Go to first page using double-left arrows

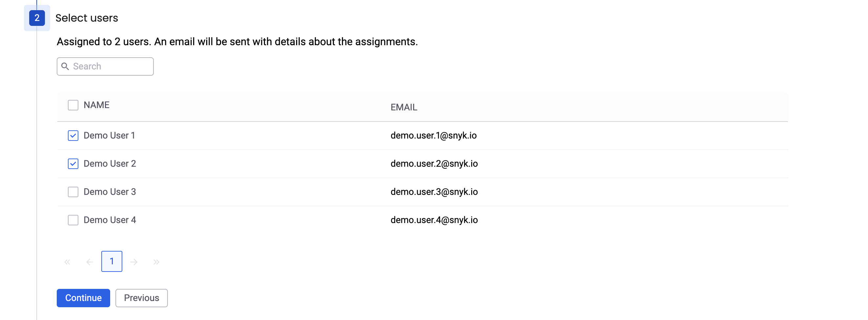(x=67, y=262)
